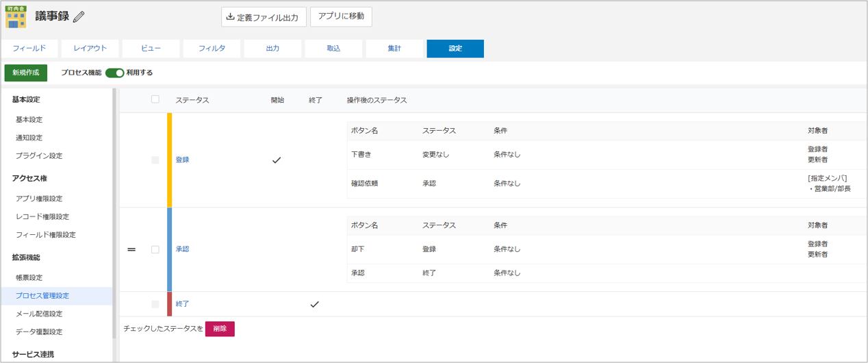Click the 開始 checkmark in the 登録 row
The width and height of the screenshot is (868, 363).
tap(277, 160)
